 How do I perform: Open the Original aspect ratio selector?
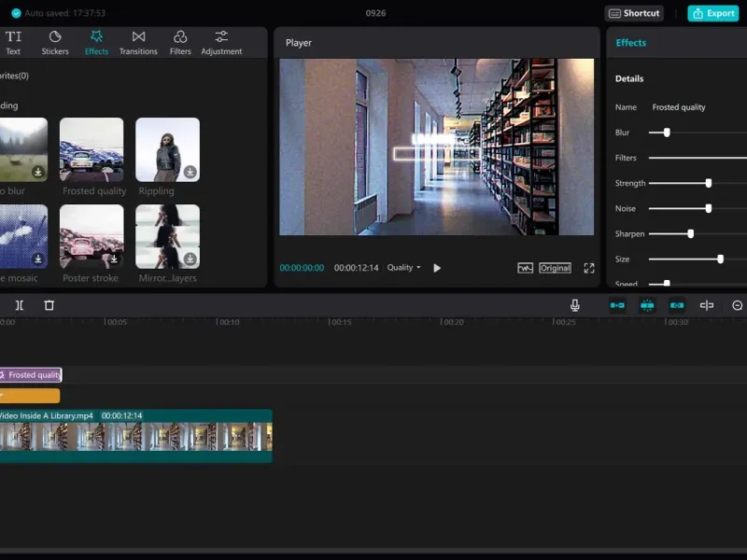[555, 268]
